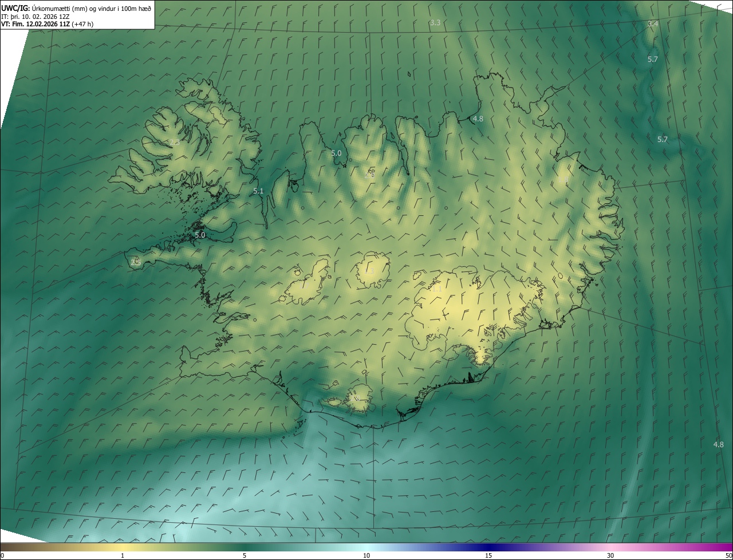The image size is (733, 560).
Task: Select the 3.4 value in top-right corner
Action: [653, 24]
